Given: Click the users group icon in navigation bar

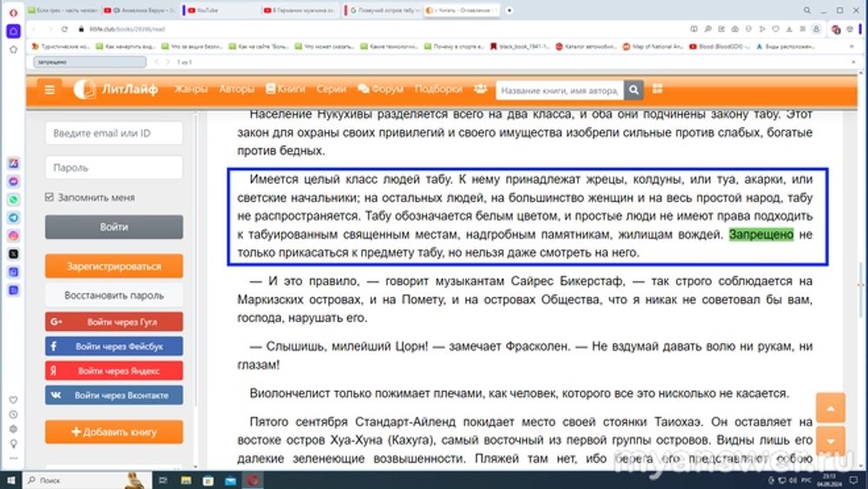Looking at the screenshot, I should (x=480, y=89).
